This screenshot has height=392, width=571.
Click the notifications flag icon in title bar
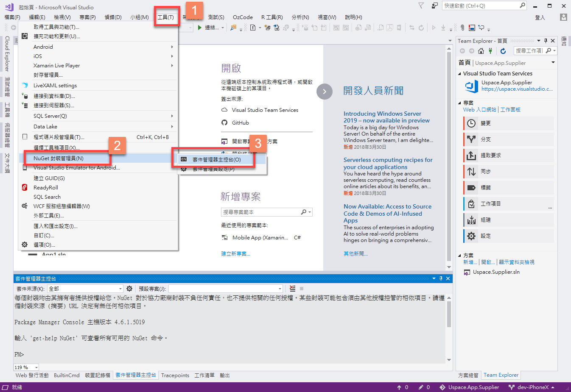421,6
